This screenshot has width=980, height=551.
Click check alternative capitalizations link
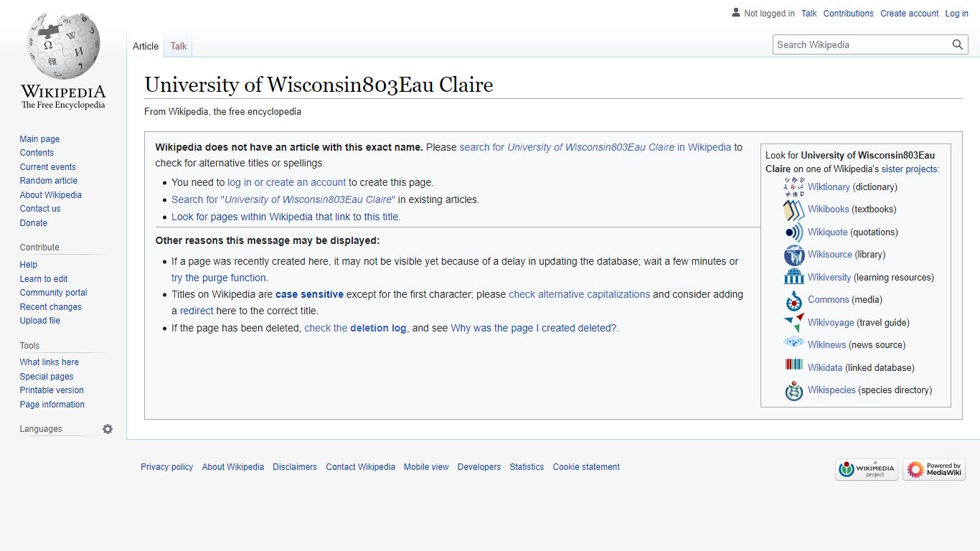click(x=580, y=294)
